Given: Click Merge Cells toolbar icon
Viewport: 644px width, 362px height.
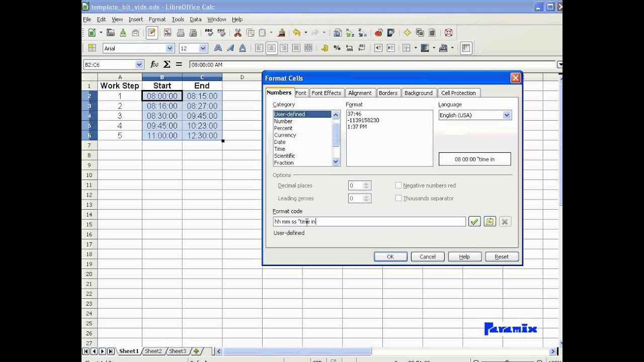Looking at the screenshot, I should [x=308, y=48].
